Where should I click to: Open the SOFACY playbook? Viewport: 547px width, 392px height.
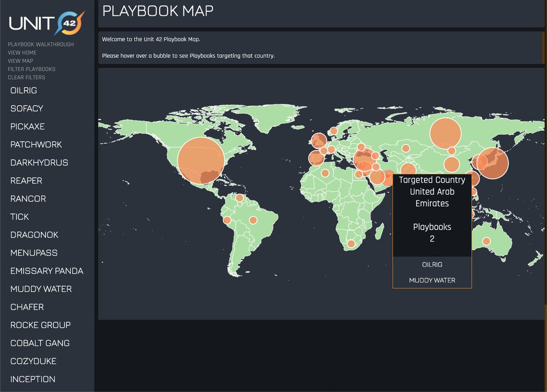point(27,108)
